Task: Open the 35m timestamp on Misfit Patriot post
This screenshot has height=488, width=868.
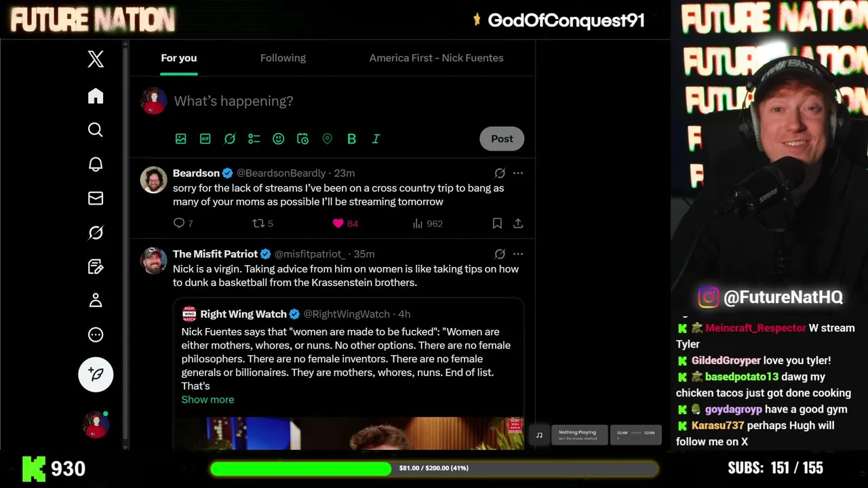Action: [364, 253]
